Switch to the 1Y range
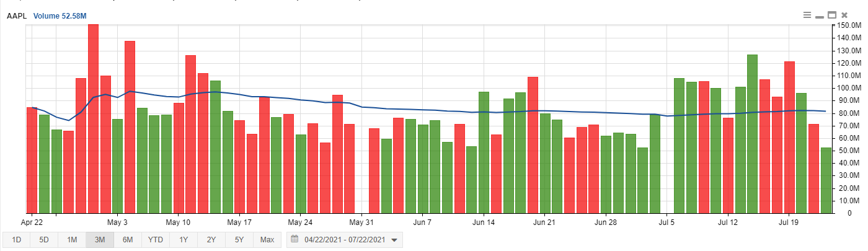868x251 pixels. tap(184, 240)
